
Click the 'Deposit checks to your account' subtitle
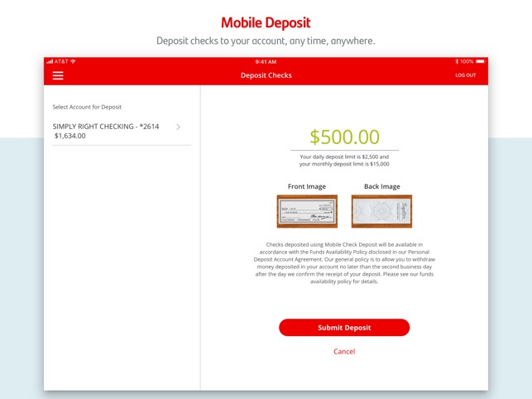(266, 41)
